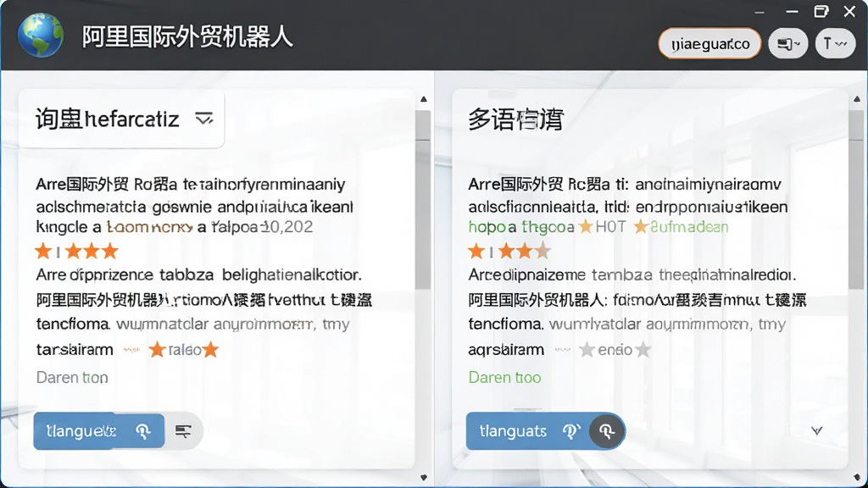
Task: Click the orange star before 'raleo' text
Action: (x=157, y=350)
